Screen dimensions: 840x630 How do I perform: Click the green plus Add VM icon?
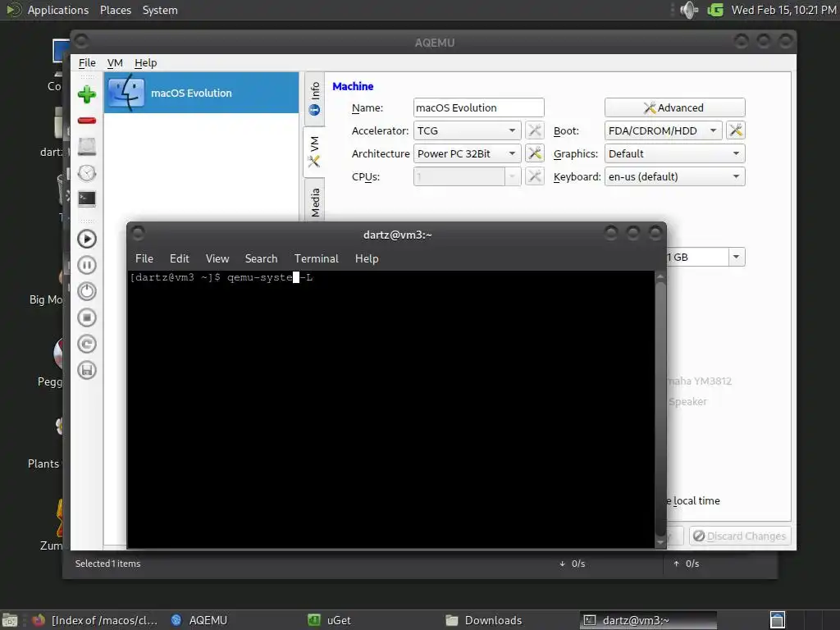[x=87, y=94]
